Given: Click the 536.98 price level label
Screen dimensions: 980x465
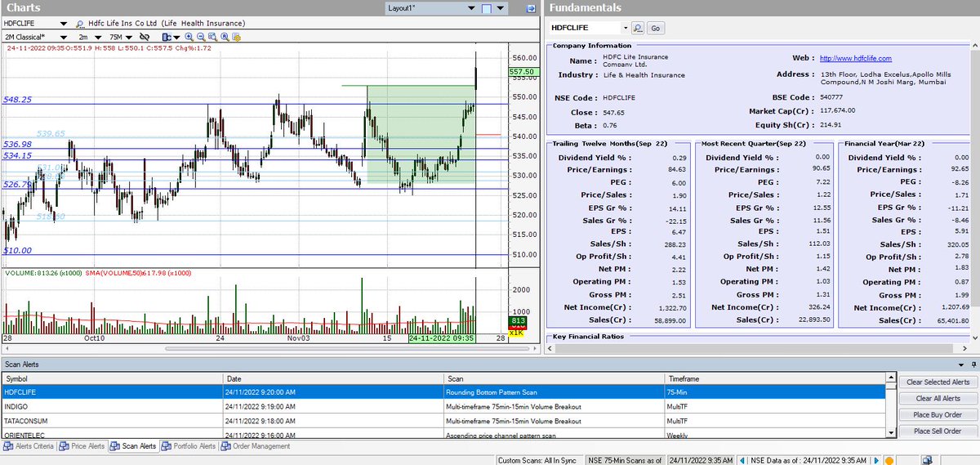Looking at the screenshot, I should (17, 144).
